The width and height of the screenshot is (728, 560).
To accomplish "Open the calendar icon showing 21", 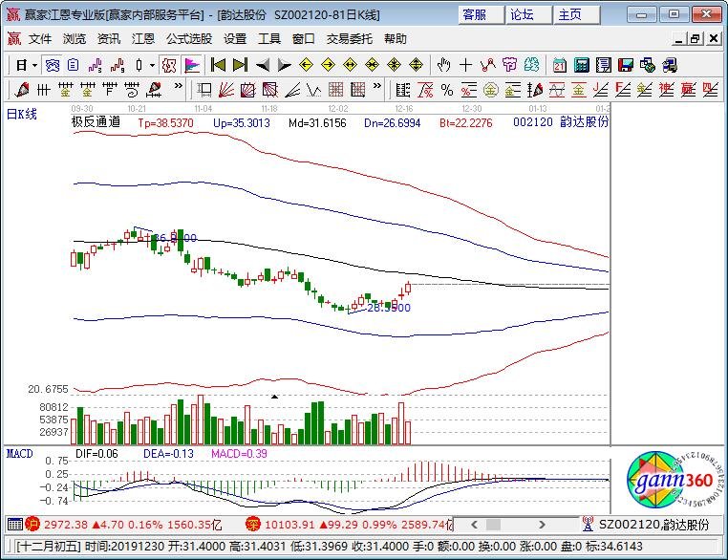I will [x=560, y=65].
